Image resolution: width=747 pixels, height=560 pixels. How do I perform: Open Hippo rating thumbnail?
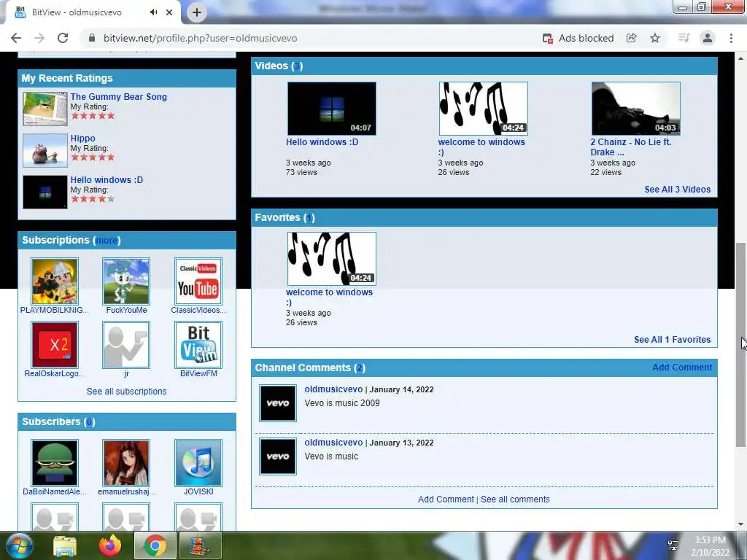pos(45,150)
